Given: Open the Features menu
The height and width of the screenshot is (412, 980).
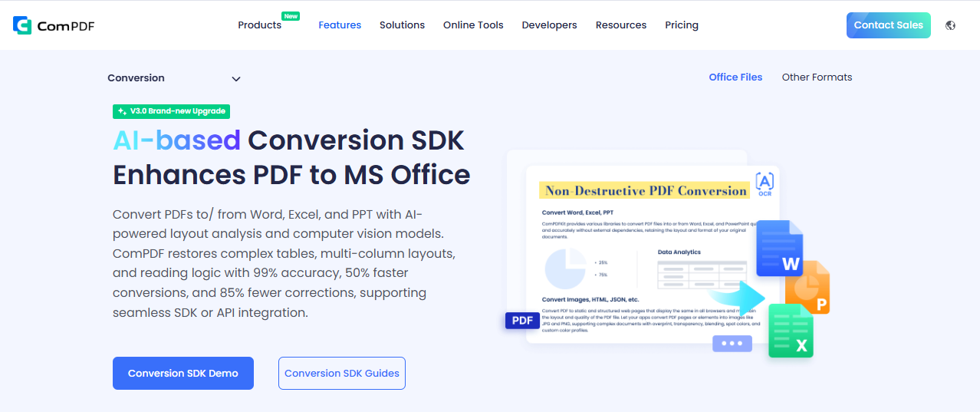Looking at the screenshot, I should tap(340, 25).
